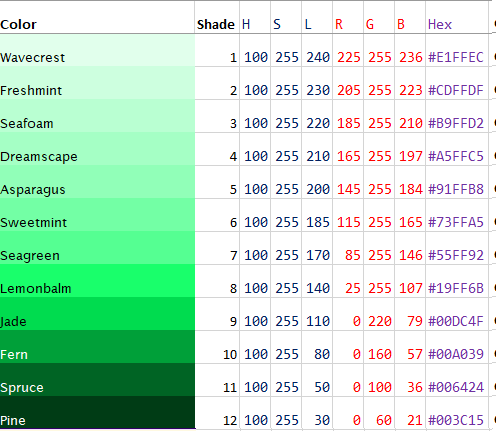
Task: Choose the Sweetmint color cell
Action: (97, 215)
